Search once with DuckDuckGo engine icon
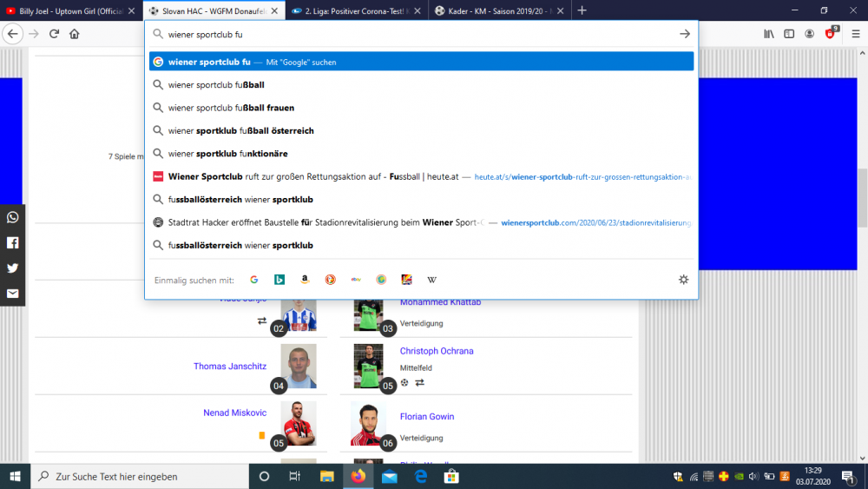Viewport: 868px width, 489px height. pyautogui.click(x=330, y=280)
